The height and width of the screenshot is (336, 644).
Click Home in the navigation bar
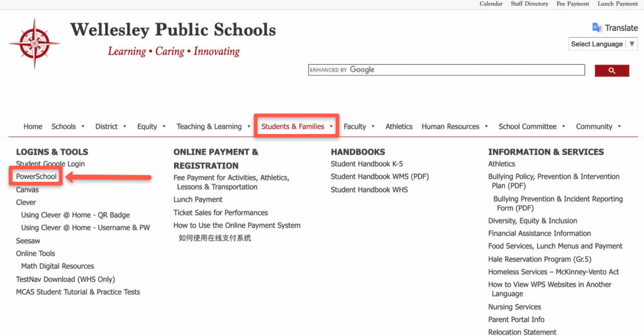pyautogui.click(x=33, y=126)
